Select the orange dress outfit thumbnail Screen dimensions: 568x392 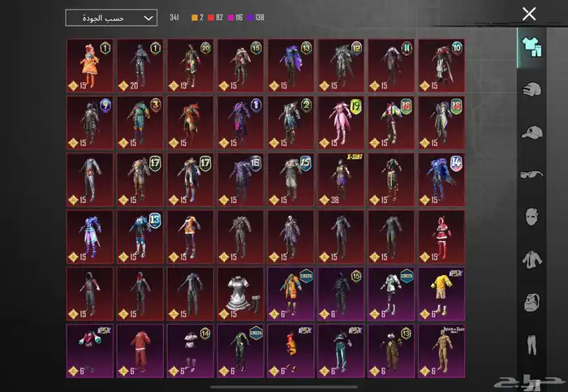(89, 65)
